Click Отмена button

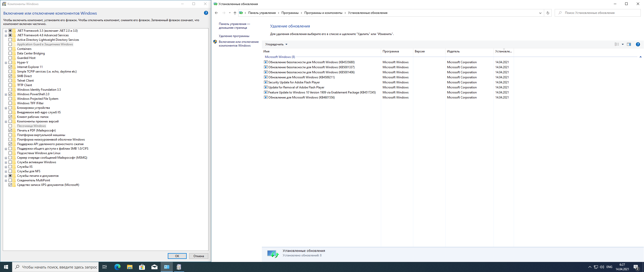(199, 256)
